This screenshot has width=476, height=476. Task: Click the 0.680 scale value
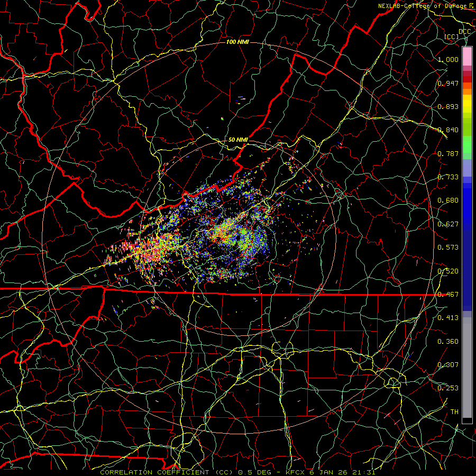(x=448, y=200)
